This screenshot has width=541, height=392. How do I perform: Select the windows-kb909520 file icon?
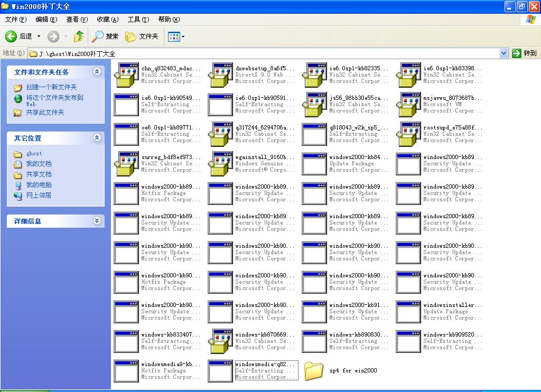(x=408, y=341)
